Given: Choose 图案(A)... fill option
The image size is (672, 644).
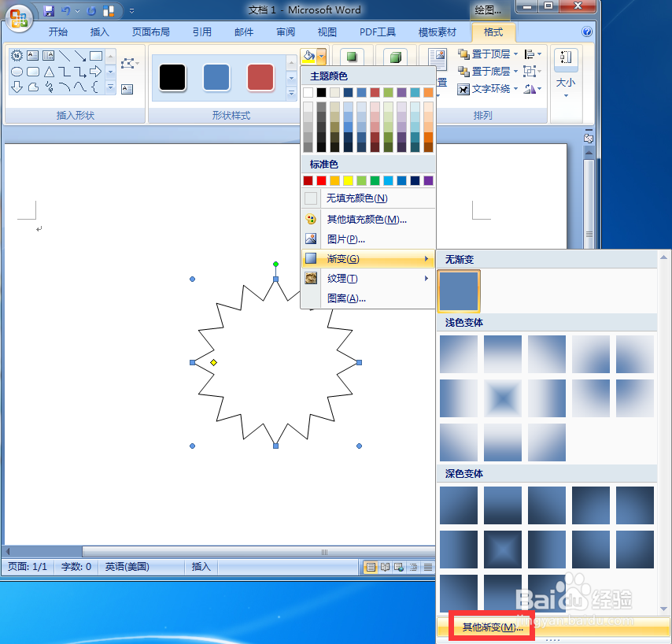Looking at the screenshot, I should point(368,298).
